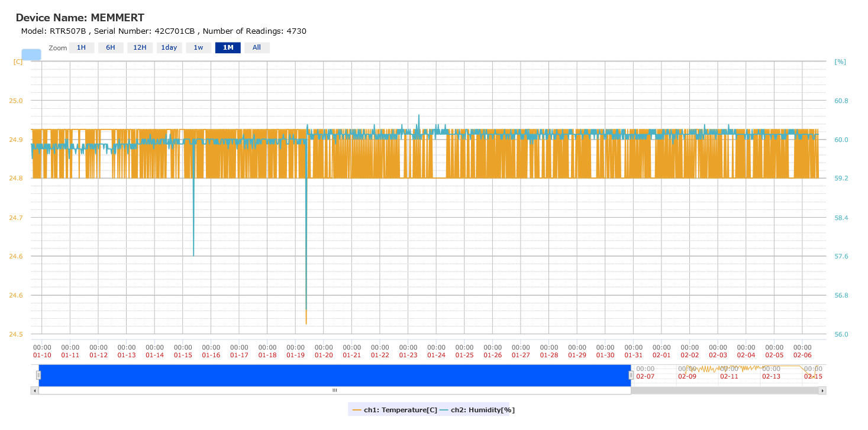Click the 24.5 temperature axis label
868x430 pixels.
tap(15, 335)
